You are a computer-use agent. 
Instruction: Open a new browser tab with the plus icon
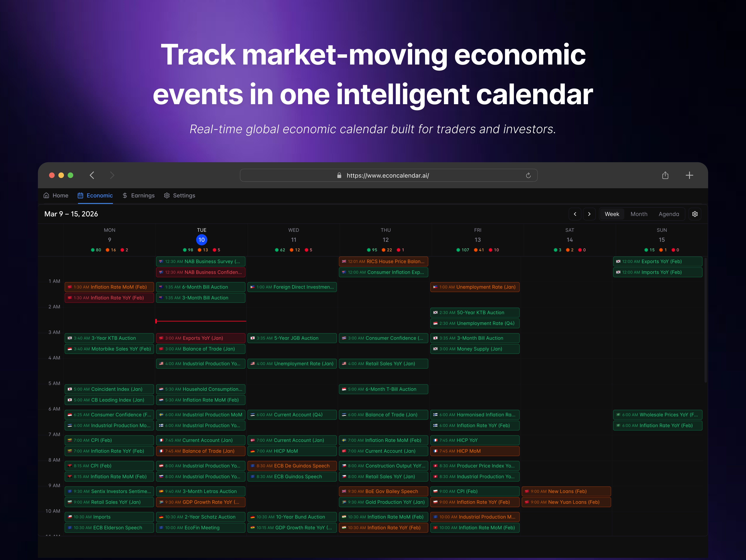coord(689,175)
